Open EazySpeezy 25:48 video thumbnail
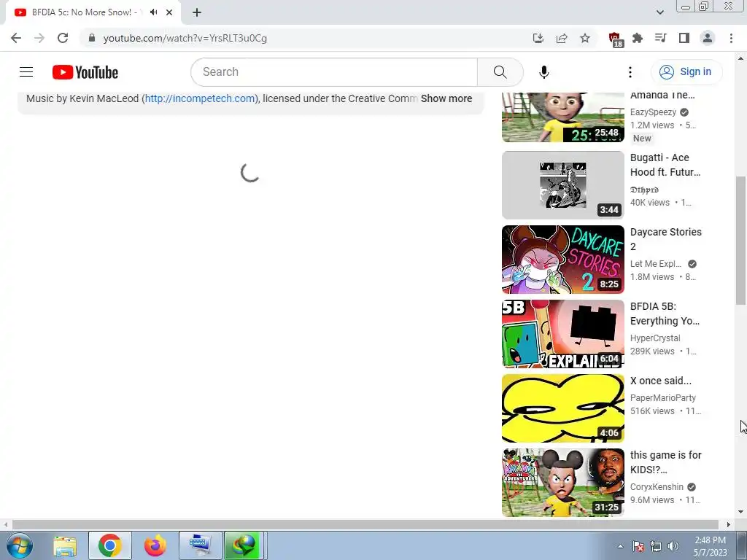The height and width of the screenshot is (560, 747). click(562, 117)
